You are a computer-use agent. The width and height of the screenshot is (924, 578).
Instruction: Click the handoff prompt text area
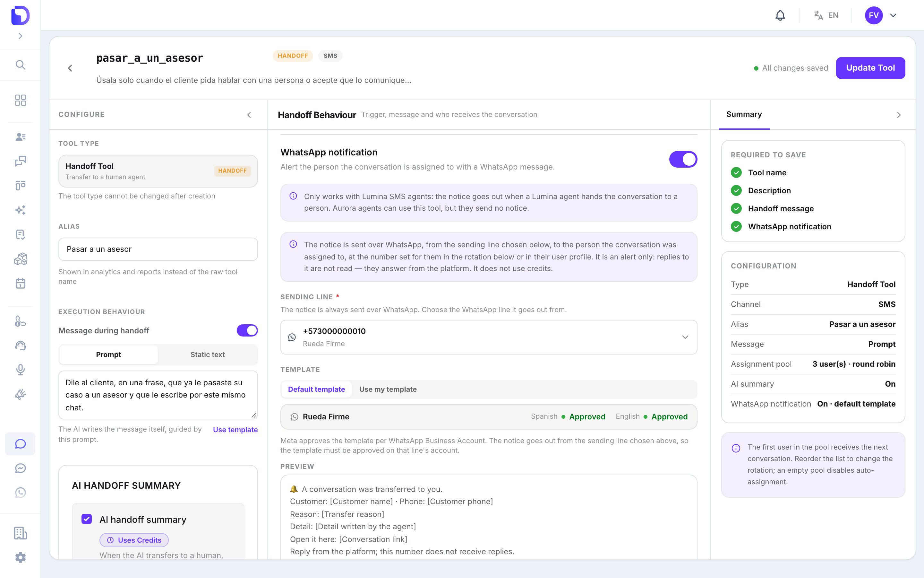coord(158,395)
